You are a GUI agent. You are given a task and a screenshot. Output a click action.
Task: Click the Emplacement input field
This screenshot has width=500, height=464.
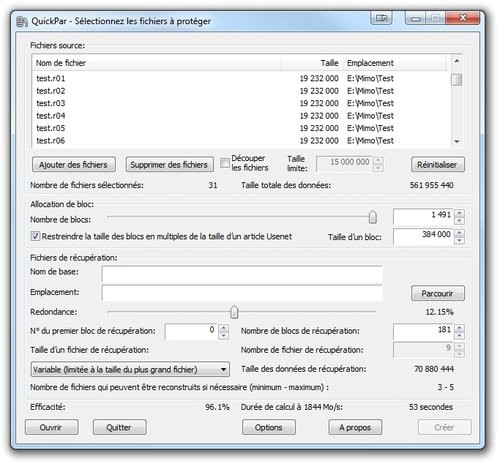242,293
